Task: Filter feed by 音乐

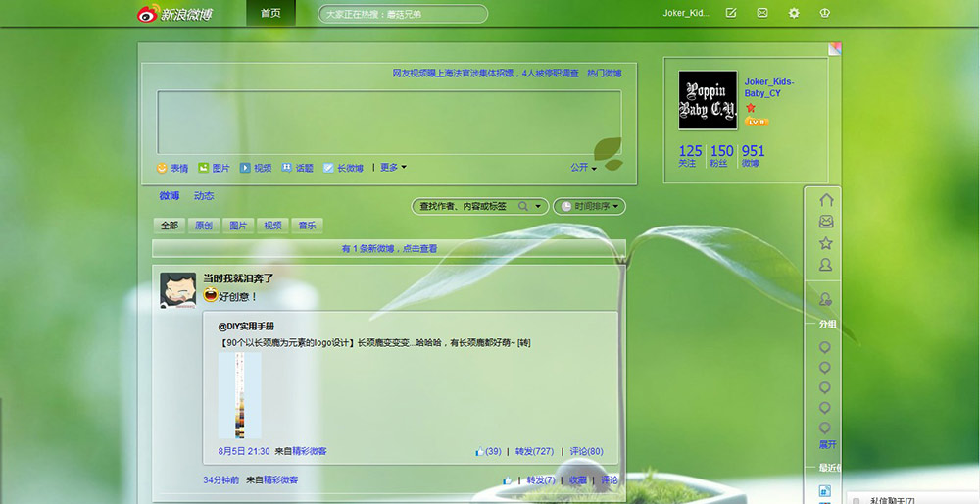Action: tap(307, 226)
